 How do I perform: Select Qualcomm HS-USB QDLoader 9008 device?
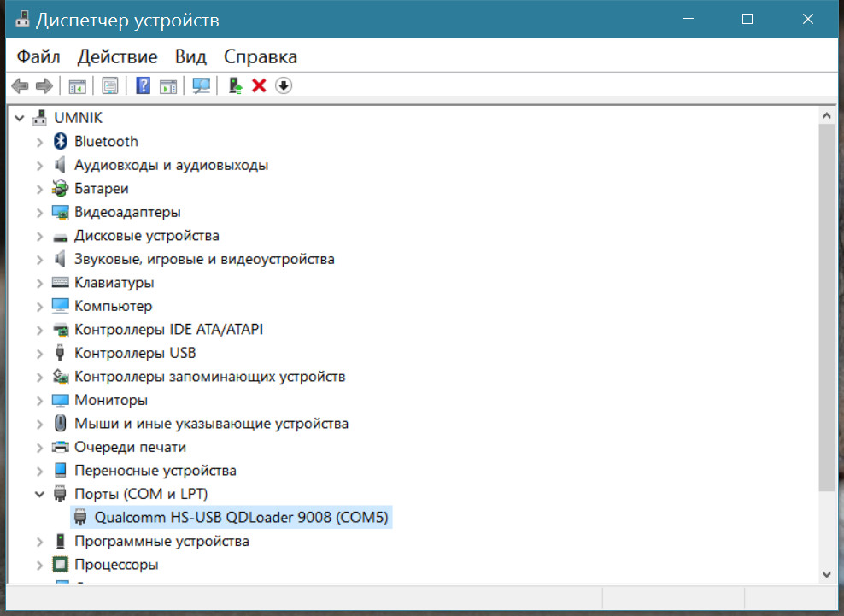click(243, 517)
